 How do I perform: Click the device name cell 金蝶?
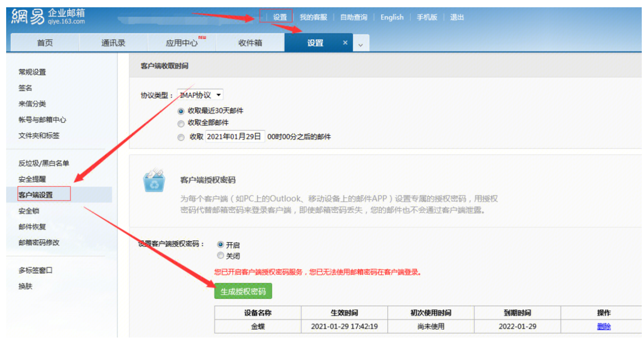point(258,326)
